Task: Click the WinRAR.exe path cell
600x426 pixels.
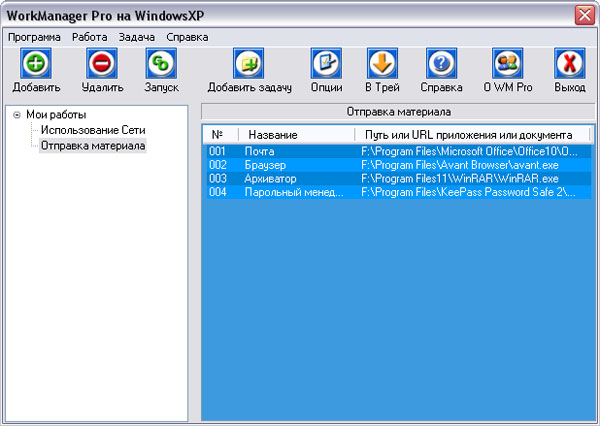Action: click(x=460, y=178)
